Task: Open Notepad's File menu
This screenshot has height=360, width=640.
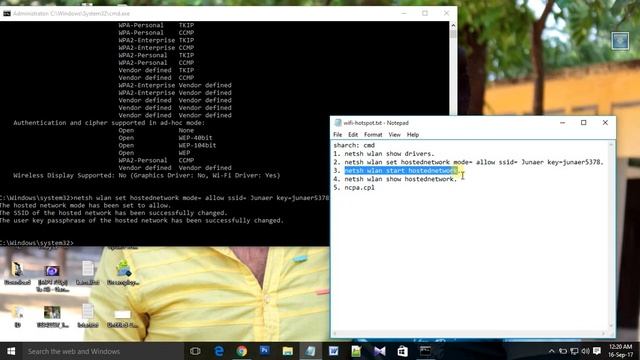Action: 338,135
